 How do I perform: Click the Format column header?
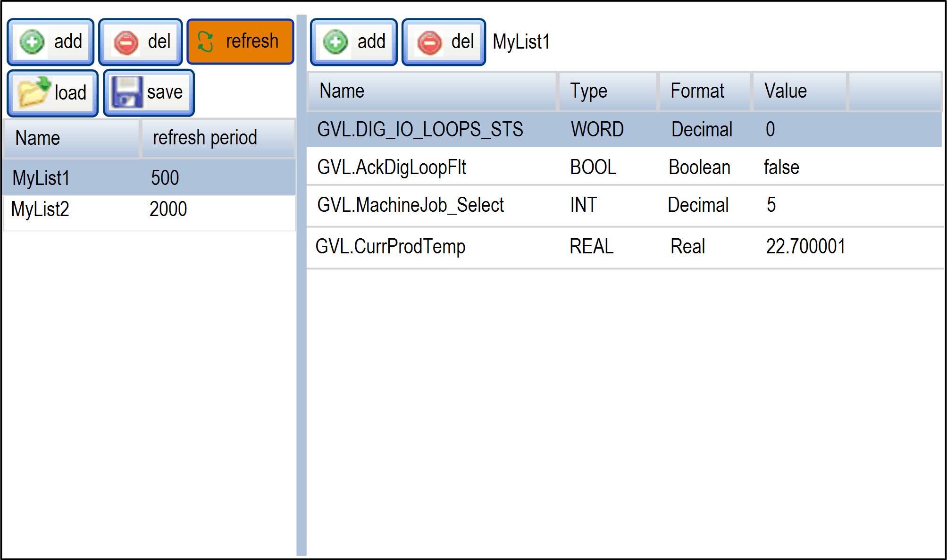coord(697,91)
